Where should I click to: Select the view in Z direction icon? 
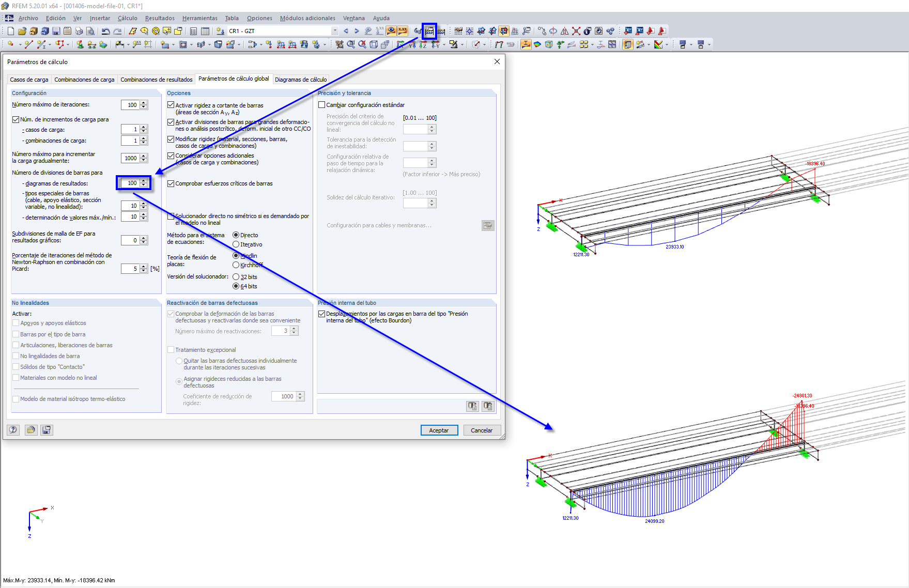coord(424,44)
